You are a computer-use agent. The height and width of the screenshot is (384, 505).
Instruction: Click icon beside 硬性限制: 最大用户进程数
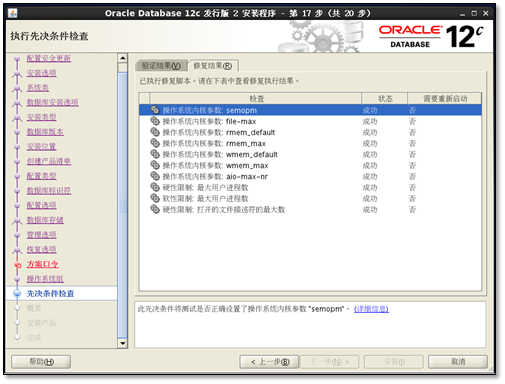pyautogui.click(x=155, y=187)
